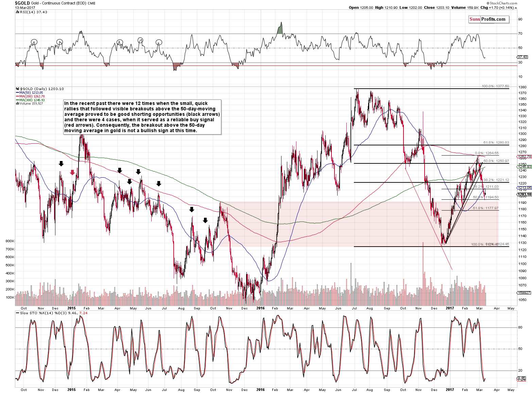The height and width of the screenshot is (393, 532).
Task: Click the 20 level on stochastic axis
Action: click(520, 371)
